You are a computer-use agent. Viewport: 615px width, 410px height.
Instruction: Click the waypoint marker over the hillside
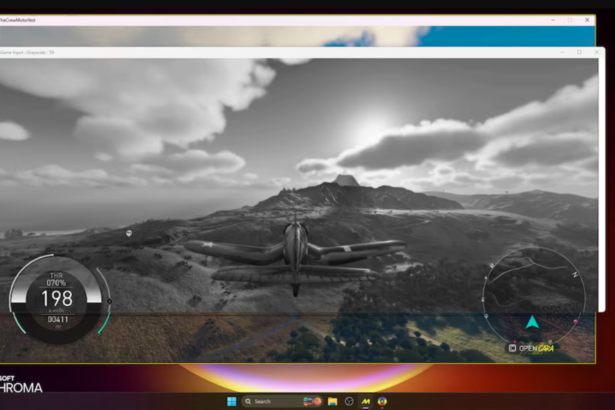click(129, 233)
